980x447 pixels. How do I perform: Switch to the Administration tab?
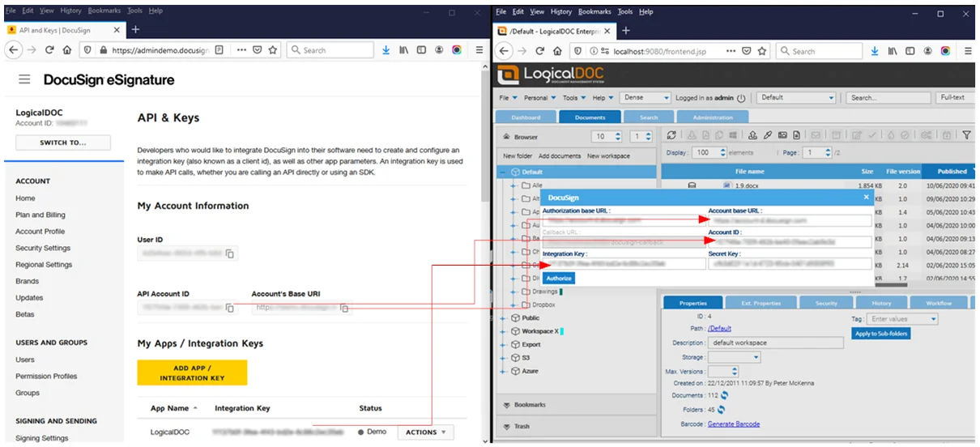pyautogui.click(x=712, y=117)
